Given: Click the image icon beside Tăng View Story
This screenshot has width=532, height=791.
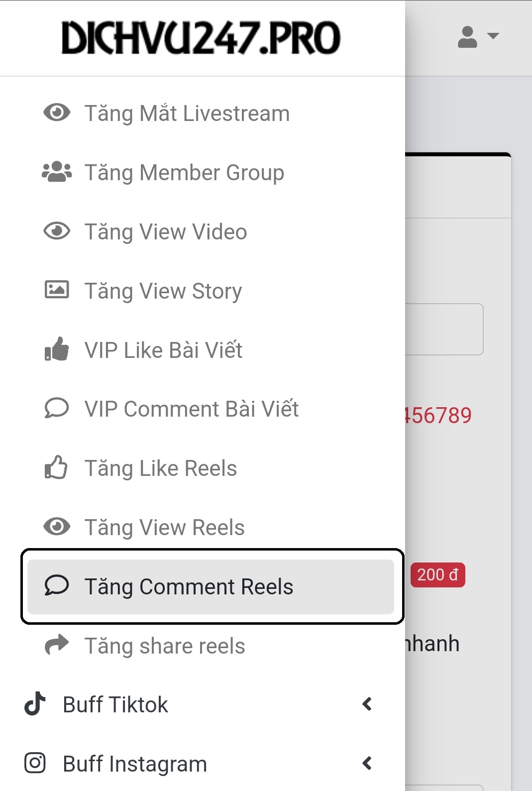Looking at the screenshot, I should click(x=57, y=290).
